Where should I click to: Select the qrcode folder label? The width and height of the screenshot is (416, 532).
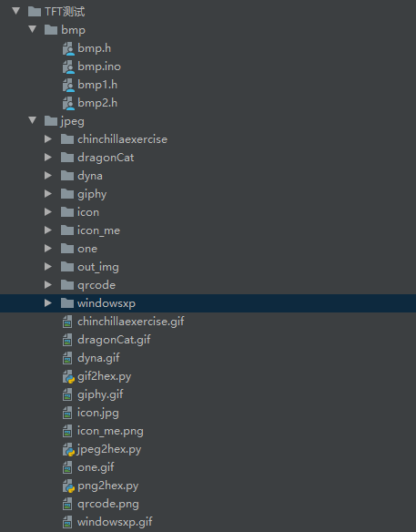click(x=96, y=285)
